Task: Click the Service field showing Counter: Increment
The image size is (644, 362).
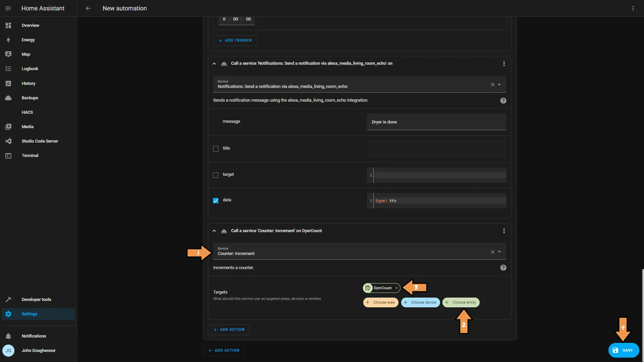Action: coord(359,251)
